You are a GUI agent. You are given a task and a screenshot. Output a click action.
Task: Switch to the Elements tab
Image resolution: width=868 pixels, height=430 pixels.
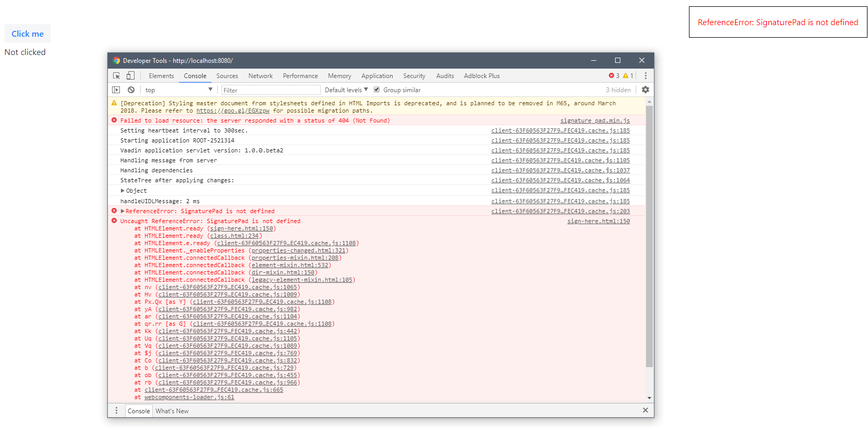tap(161, 76)
